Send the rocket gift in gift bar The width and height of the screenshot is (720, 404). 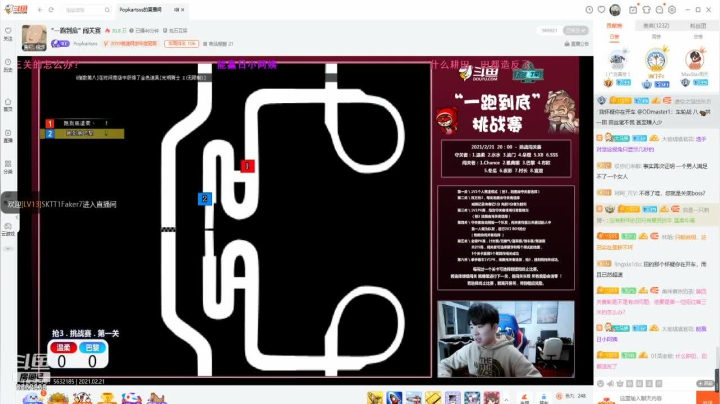[394, 398]
